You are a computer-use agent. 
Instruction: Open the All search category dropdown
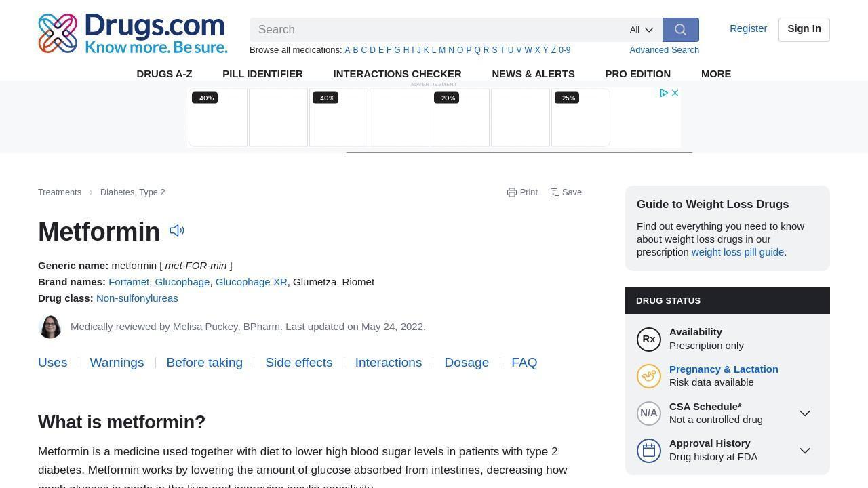(x=641, y=30)
